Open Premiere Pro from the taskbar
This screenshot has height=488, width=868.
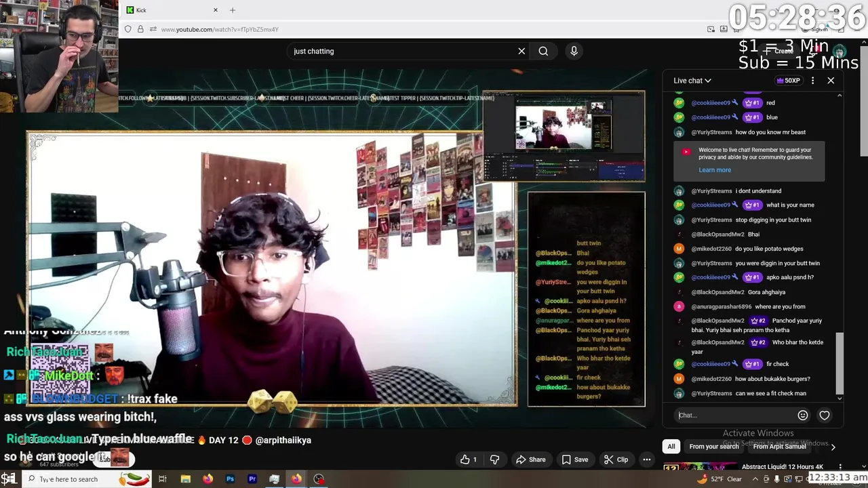coord(252,479)
